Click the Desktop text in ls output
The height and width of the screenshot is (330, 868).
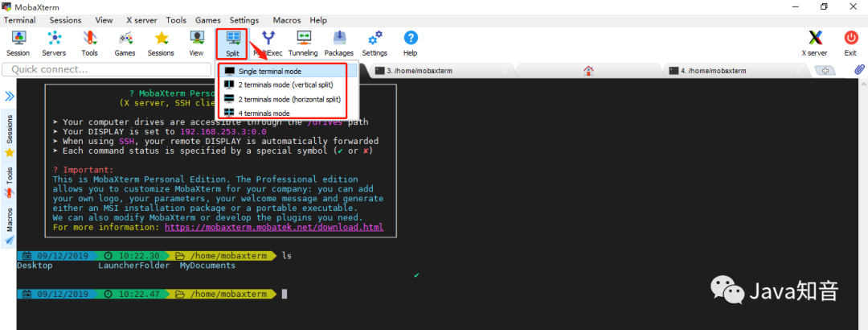pos(35,266)
